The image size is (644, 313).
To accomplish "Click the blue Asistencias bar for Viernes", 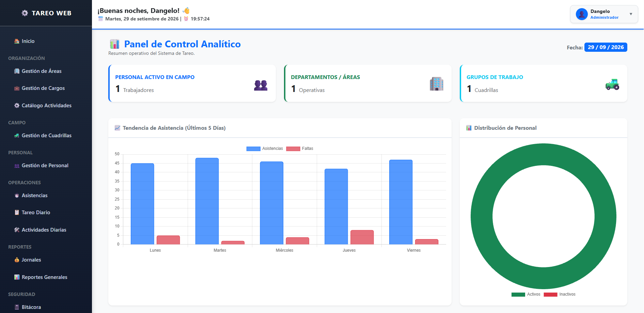I will 401,202.
